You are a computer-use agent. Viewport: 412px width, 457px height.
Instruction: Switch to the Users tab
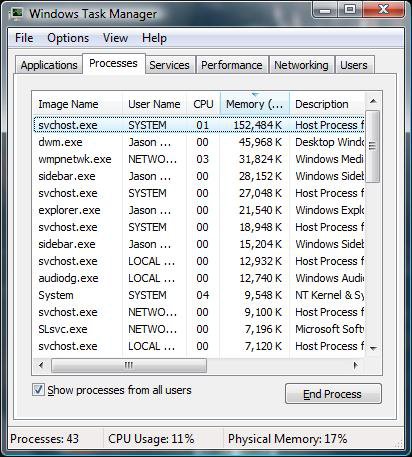[x=354, y=65]
